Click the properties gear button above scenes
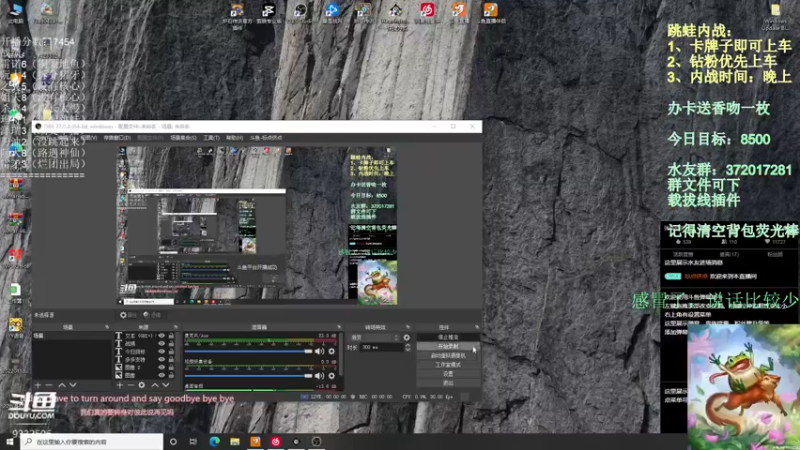The width and height of the screenshot is (800, 450). (129, 315)
